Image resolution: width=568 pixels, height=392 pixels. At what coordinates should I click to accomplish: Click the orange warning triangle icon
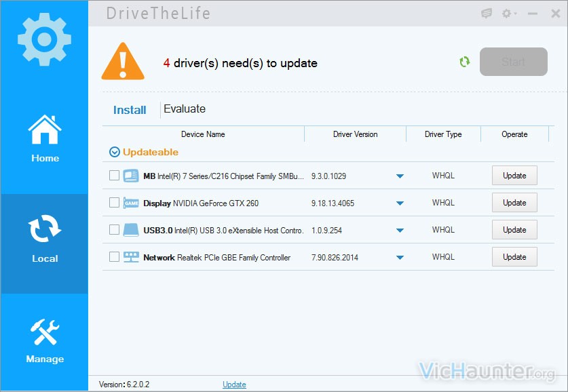[123, 61]
